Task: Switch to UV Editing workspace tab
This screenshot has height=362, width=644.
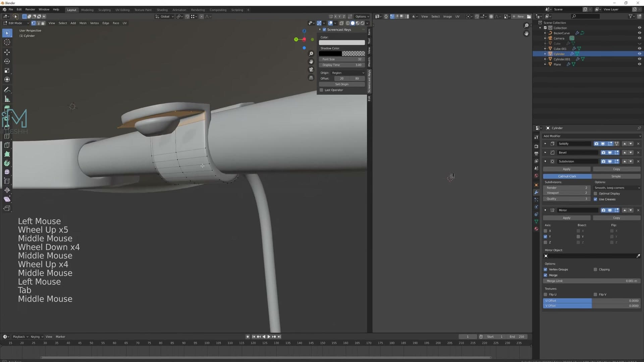Action: [x=122, y=10]
